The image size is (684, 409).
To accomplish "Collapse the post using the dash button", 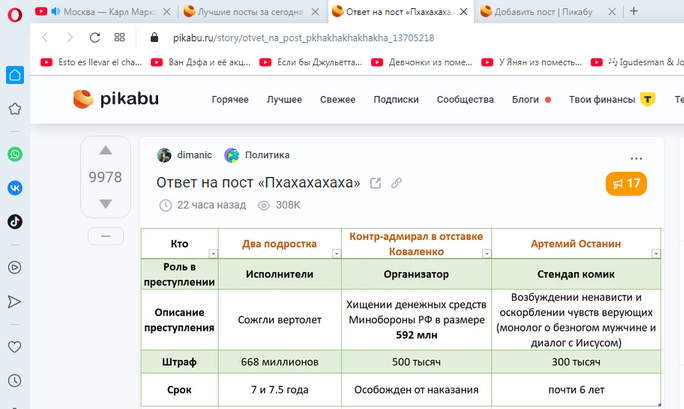I will [x=105, y=236].
